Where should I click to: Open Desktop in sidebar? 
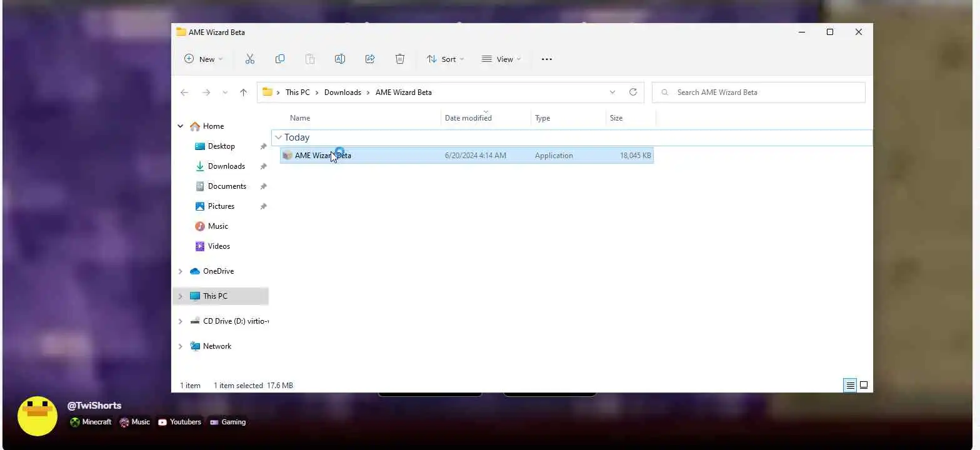point(221,146)
